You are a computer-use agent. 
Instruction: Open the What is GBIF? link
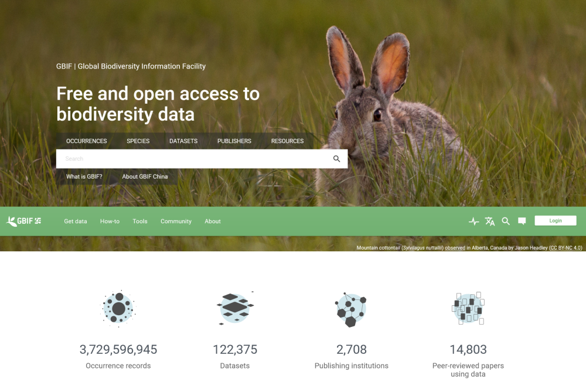pyautogui.click(x=84, y=176)
